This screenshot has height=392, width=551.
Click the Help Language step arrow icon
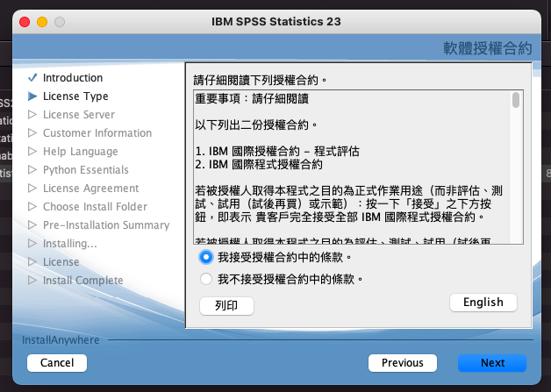pyautogui.click(x=32, y=151)
